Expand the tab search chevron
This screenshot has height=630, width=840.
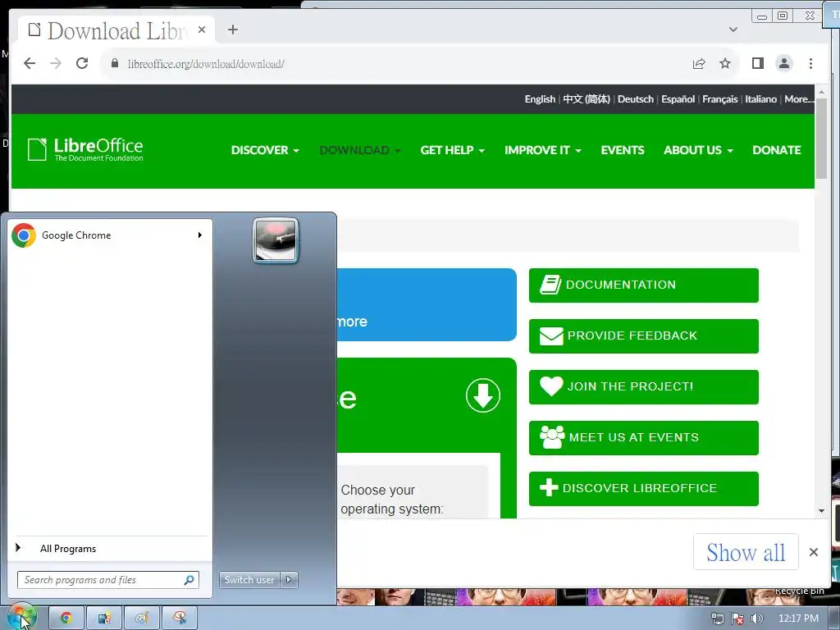tap(733, 30)
